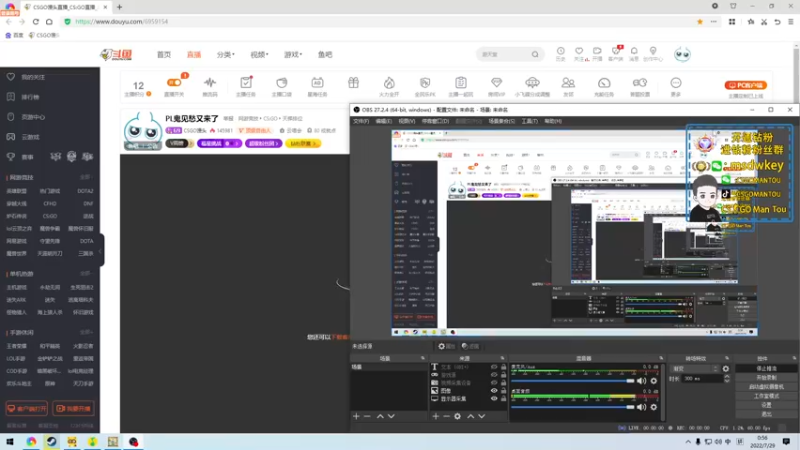The width and height of the screenshot is (800, 450).
Task: Click the search magnifier icon
Action: click(535, 54)
